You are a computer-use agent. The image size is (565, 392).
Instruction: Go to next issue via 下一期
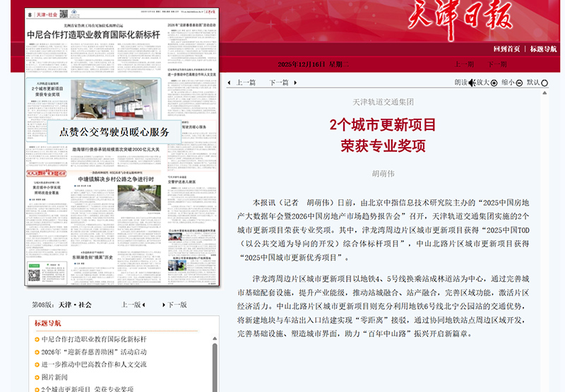pos(497,64)
